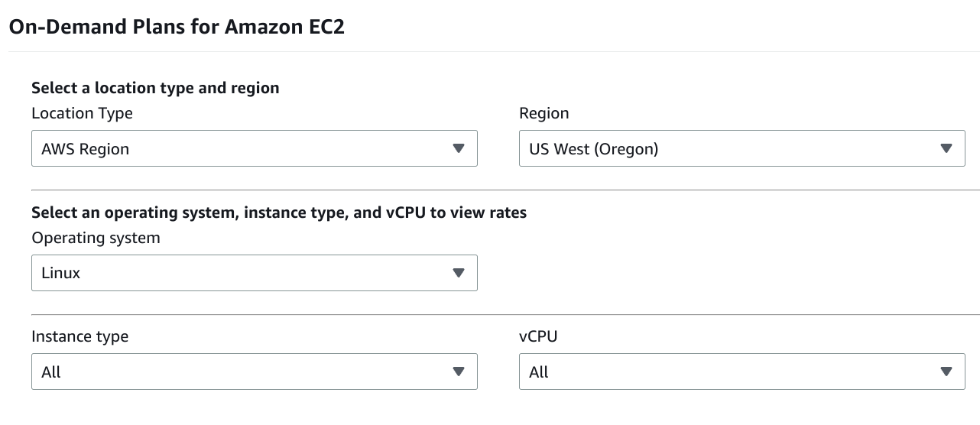Click the Region dropdown arrow icon
The width and height of the screenshot is (980, 425).
pyautogui.click(x=946, y=148)
